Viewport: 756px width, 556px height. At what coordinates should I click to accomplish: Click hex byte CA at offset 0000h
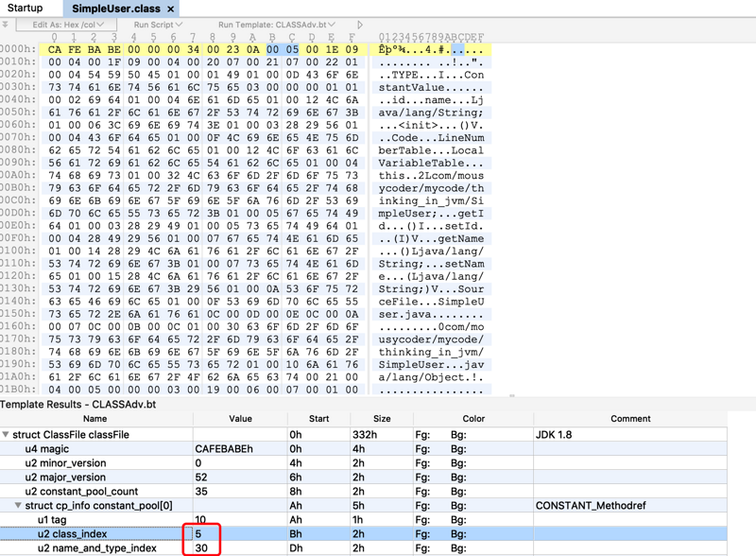(x=55, y=50)
